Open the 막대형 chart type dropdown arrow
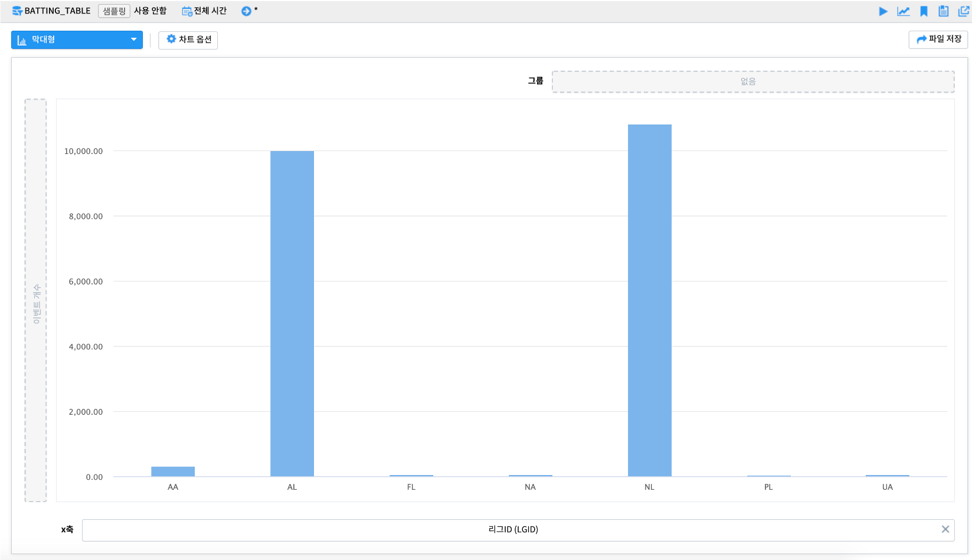Viewport: 972px width, 560px height. (134, 40)
